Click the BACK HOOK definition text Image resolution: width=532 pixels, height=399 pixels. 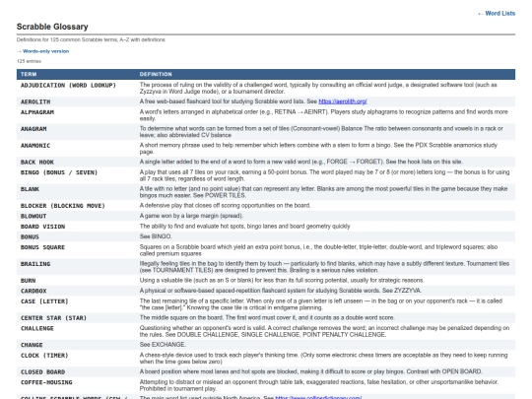[x=301, y=162]
